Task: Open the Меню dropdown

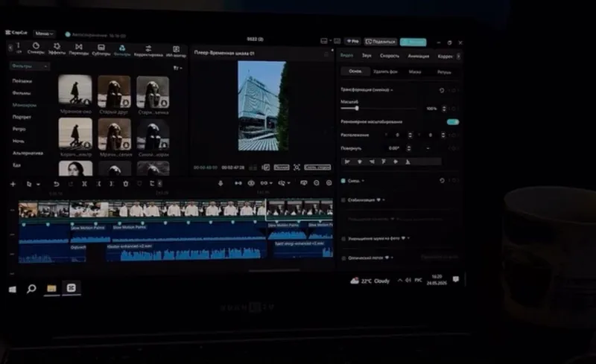Action: tap(44, 33)
